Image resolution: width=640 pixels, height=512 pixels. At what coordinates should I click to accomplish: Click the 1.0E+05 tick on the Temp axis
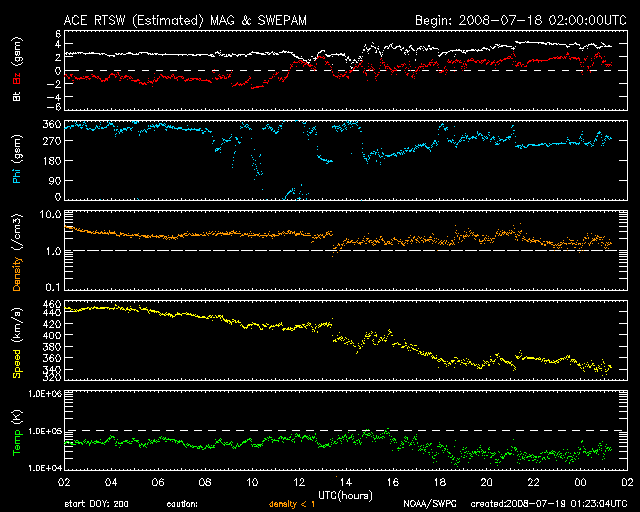45,431
